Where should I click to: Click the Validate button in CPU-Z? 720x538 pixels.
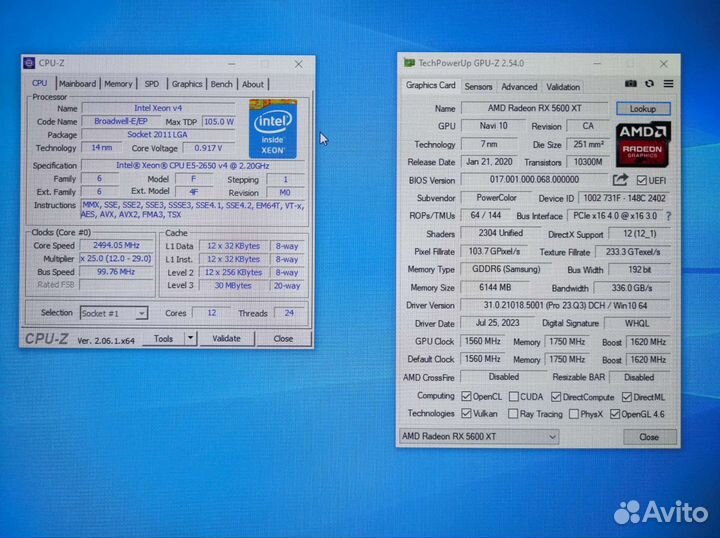click(x=226, y=338)
